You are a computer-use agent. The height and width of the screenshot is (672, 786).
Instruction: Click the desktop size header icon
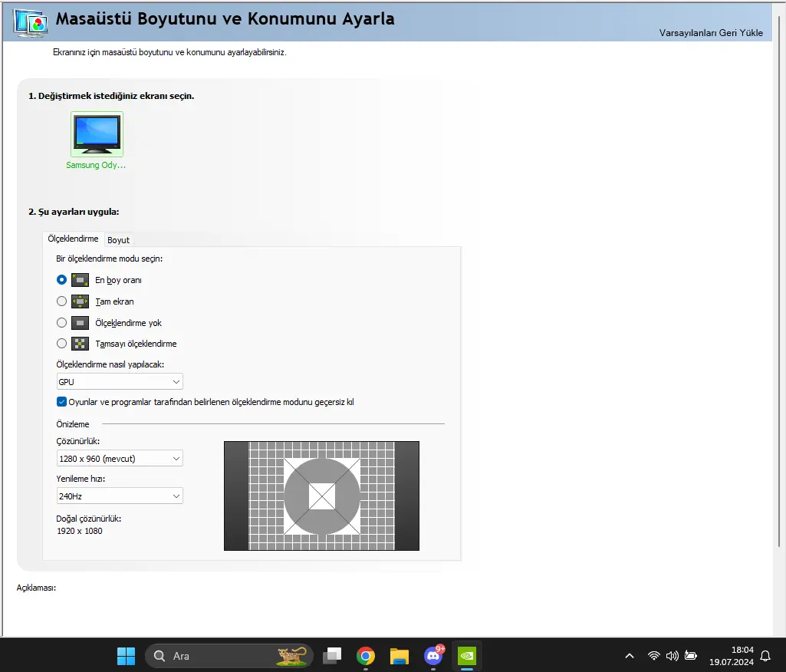pyautogui.click(x=31, y=22)
